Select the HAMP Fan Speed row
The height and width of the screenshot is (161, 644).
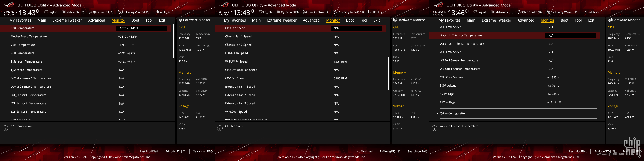coord(300,53)
